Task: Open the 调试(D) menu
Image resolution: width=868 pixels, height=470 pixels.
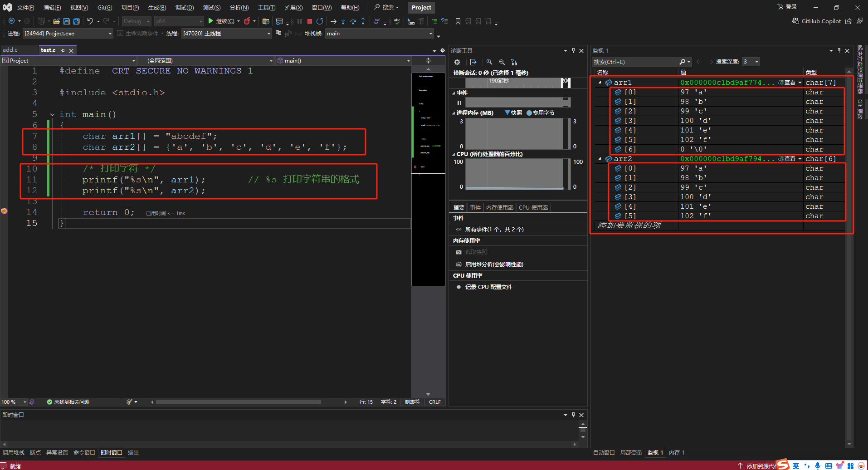Action: 184,8
